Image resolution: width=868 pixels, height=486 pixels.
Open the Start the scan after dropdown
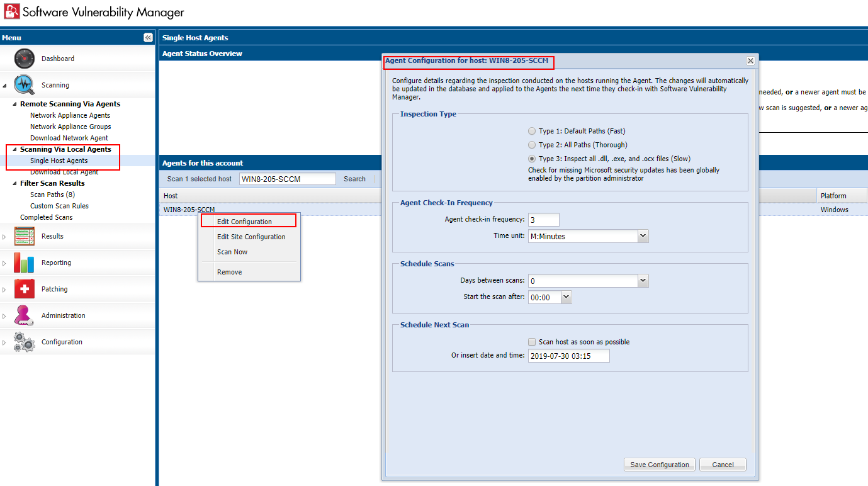pos(566,297)
